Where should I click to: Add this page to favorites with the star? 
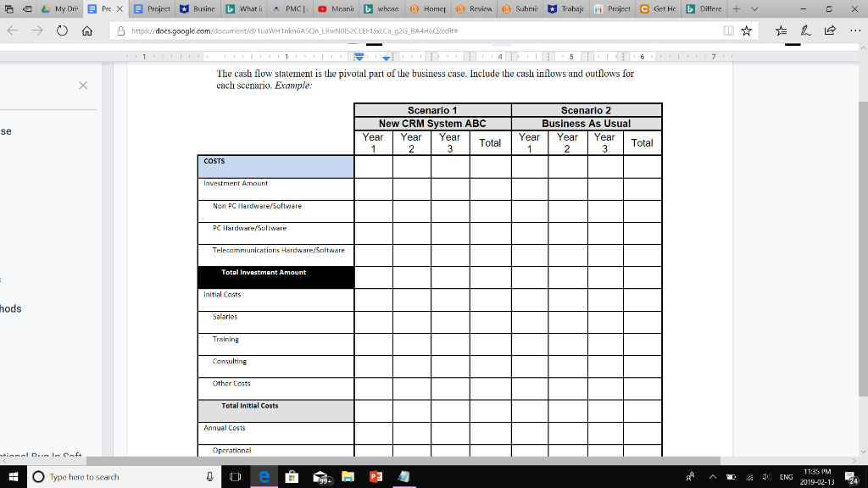(746, 31)
